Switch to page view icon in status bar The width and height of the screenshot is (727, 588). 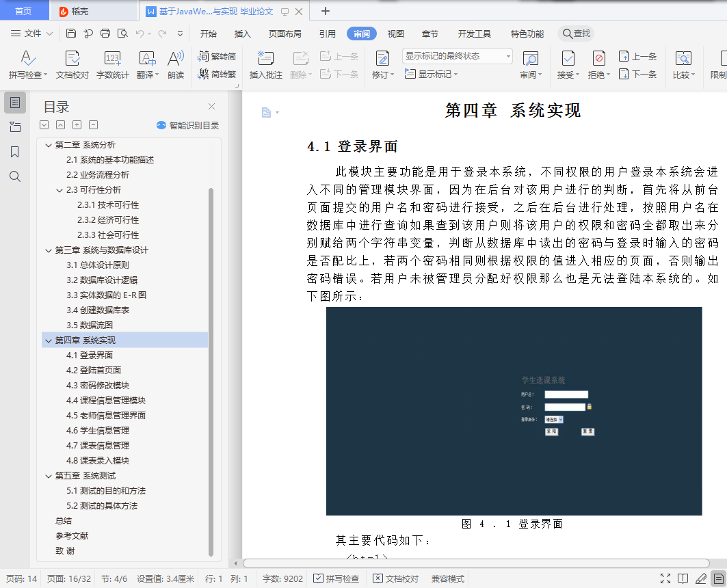pos(719,578)
